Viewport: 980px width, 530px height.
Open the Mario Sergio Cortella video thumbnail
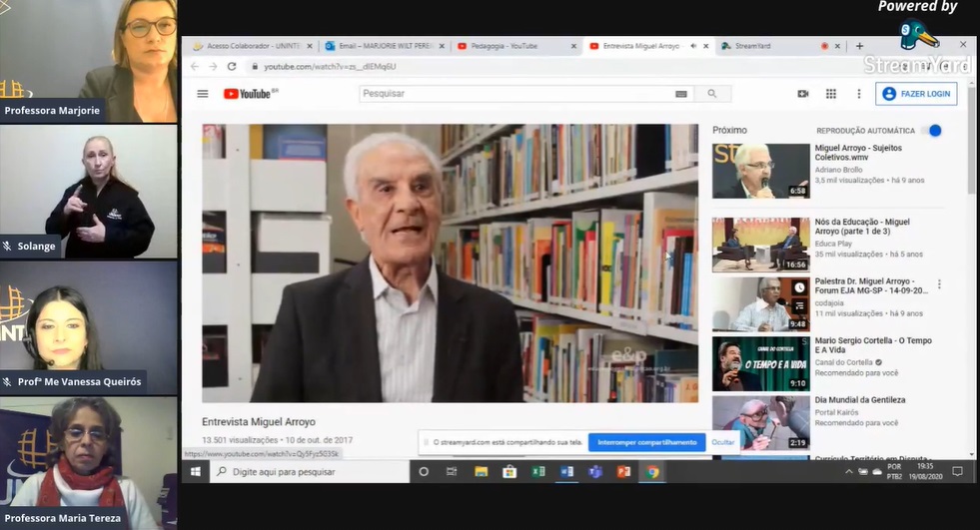[760, 363]
